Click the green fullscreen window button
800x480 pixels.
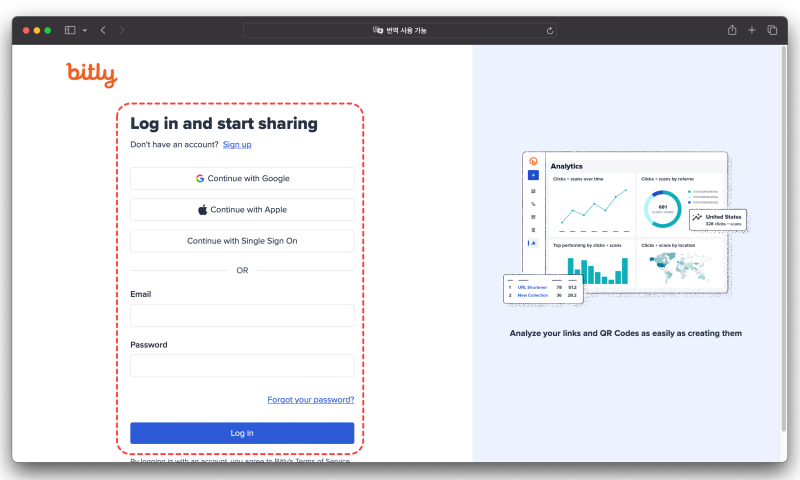(x=47, y=30)
